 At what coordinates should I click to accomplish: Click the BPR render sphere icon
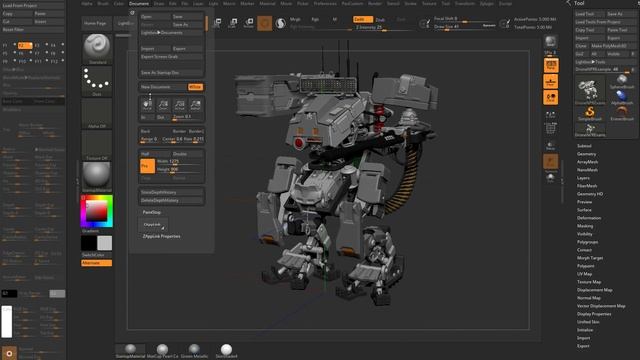[x=551, y=42]
